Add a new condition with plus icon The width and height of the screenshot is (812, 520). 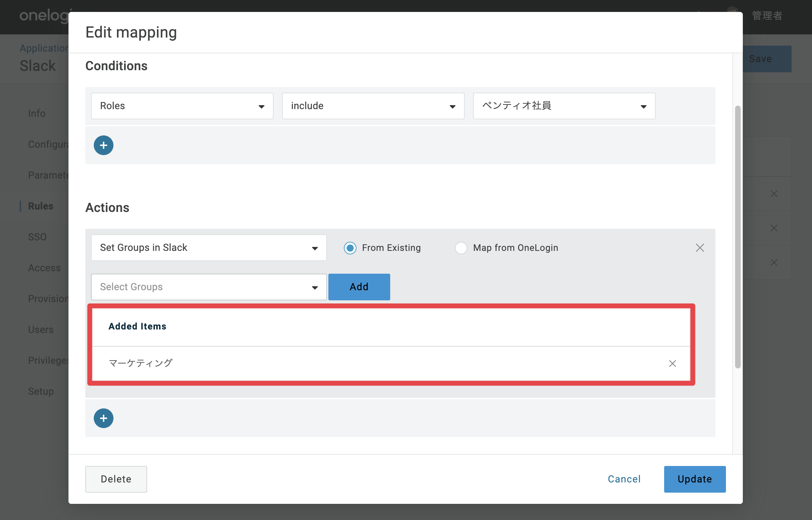pos(103,145)
